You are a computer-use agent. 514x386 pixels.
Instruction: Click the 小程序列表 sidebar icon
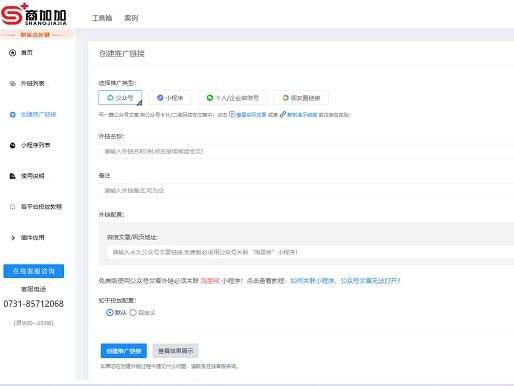click(13, 145)
